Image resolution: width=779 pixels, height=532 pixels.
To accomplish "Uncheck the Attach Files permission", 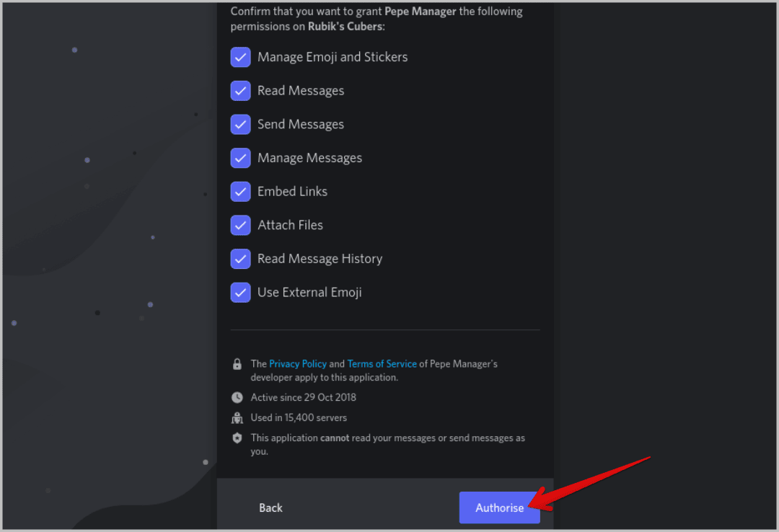I will point(240,225).
